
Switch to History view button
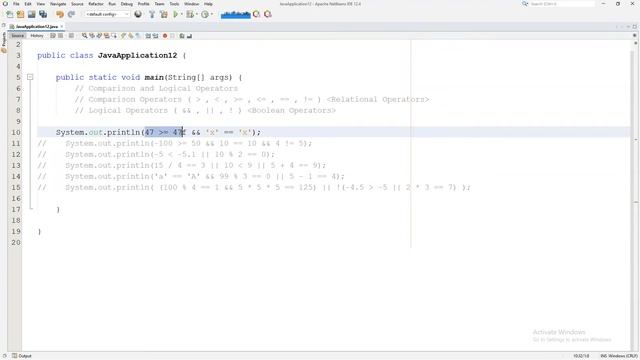(x=37, y=36)
